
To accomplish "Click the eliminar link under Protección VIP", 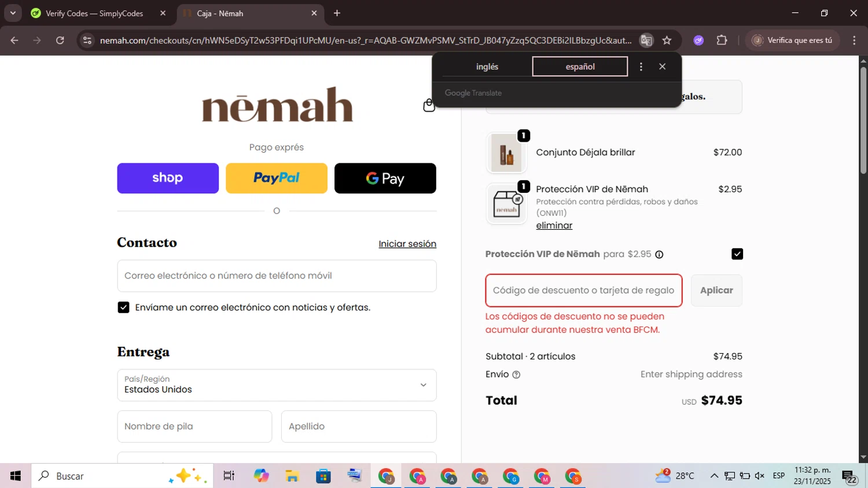I will coord(554,226).
